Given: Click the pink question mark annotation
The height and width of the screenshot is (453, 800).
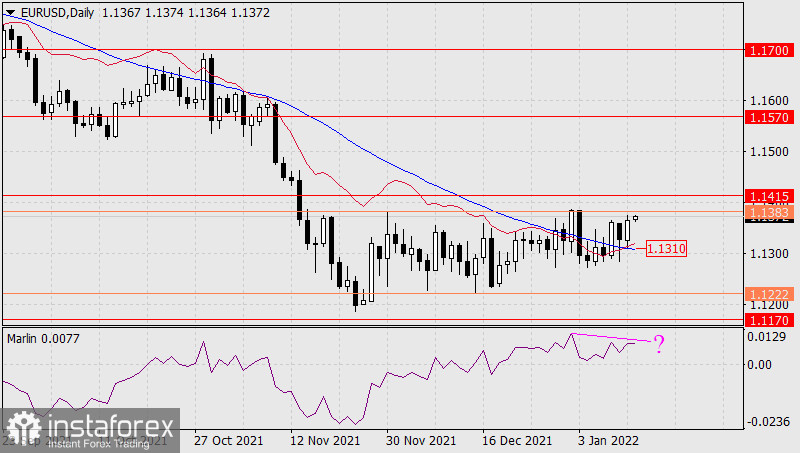Looking at the screenshot, I should pos(659,346).
